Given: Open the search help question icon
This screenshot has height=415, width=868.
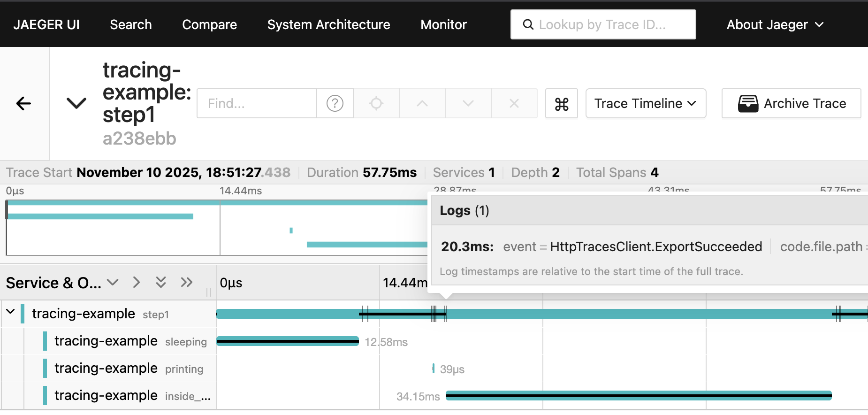Looking at the screenshot, I should point(335,103).
